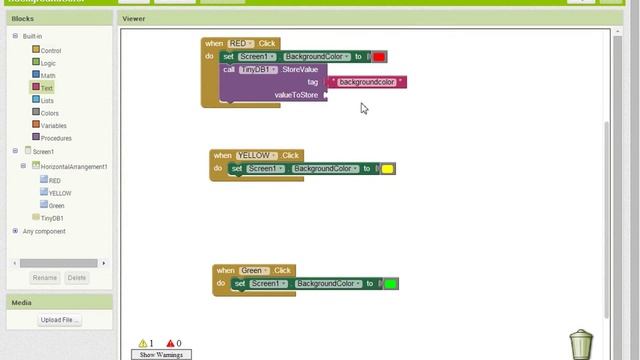Click the Screen1 component icon
Viewport: 640px width, 360px height.
pyautogui.click(x=28, y=150)
